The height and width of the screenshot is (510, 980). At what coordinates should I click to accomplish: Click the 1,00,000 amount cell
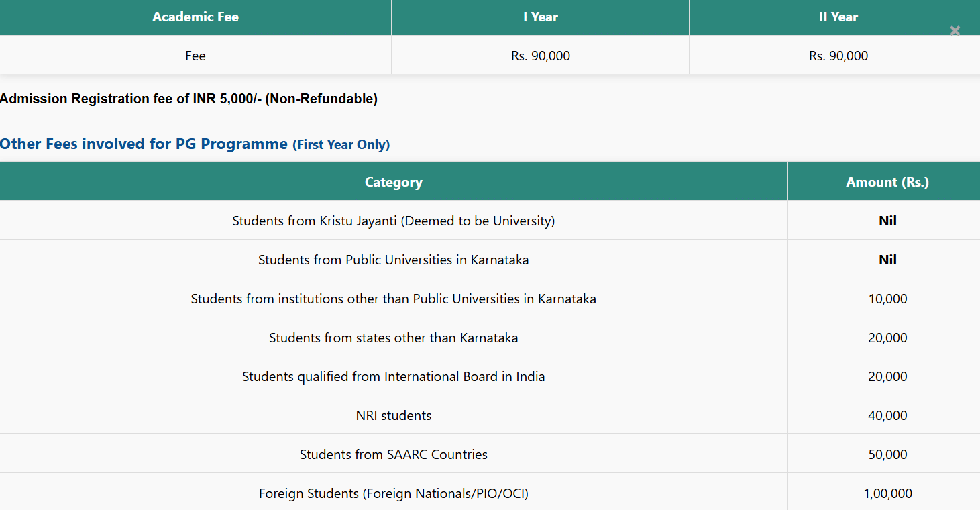coord(887,493)
